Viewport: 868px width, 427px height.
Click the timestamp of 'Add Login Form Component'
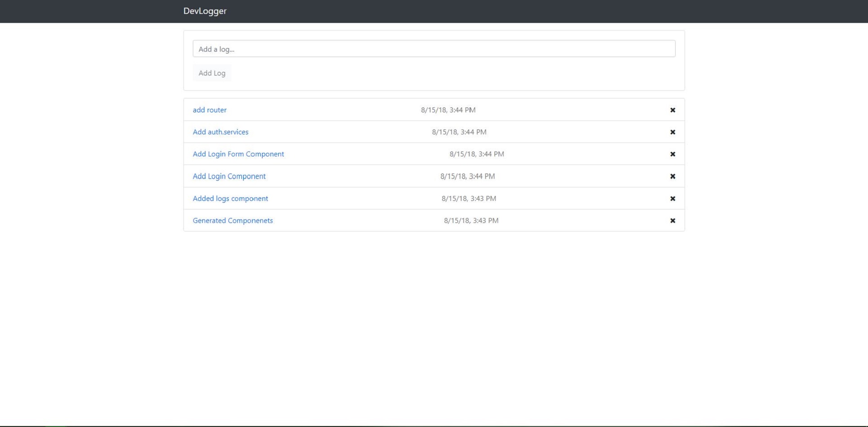coord(476,154)
